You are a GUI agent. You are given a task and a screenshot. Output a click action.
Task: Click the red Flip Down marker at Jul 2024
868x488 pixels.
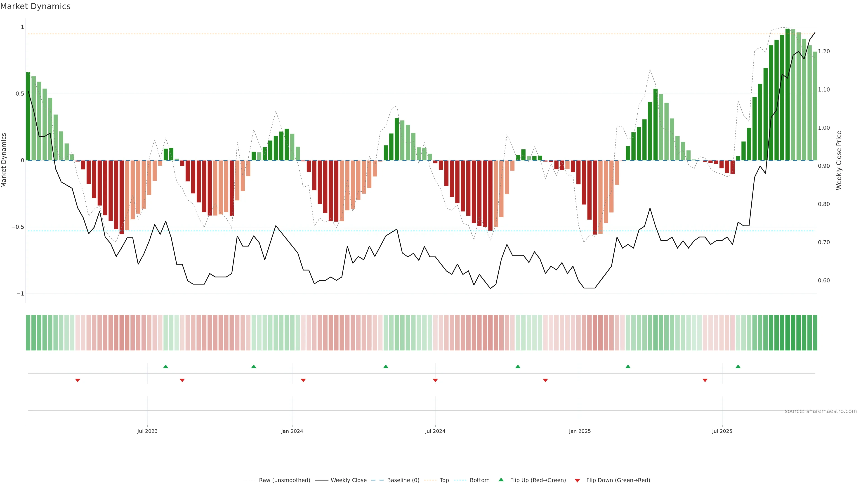pos(435,380)
